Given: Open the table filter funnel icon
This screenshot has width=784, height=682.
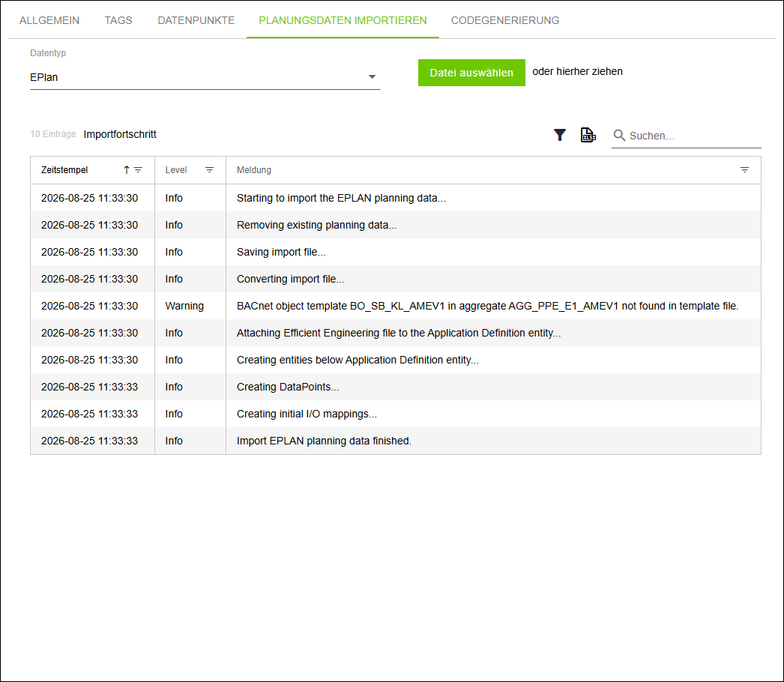Looking at the screenshot, I should tap(559, 135).
